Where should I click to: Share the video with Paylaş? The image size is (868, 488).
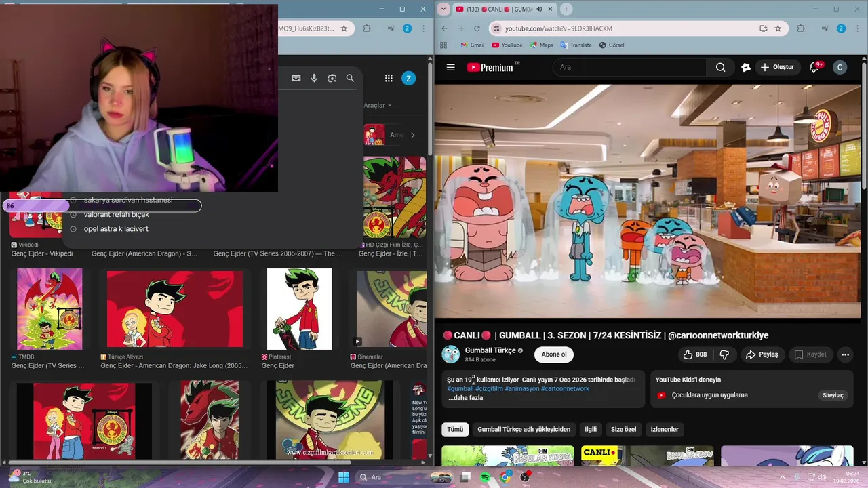(x=762, y=354)
